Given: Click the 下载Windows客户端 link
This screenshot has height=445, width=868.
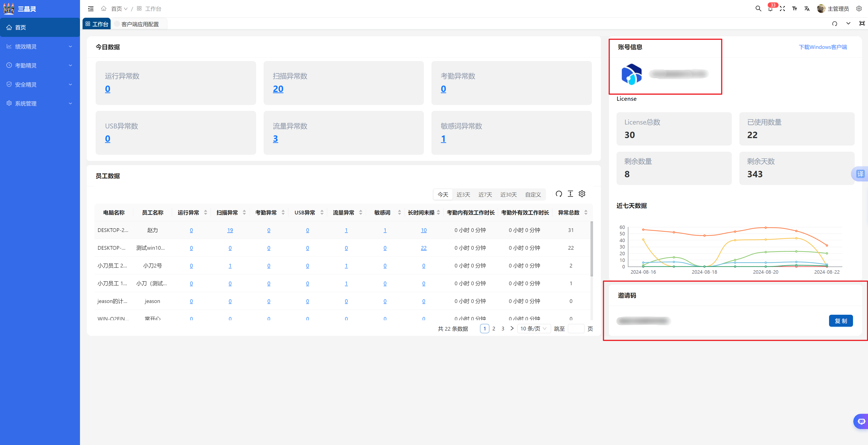Looking at the screenshot, I should (823, 47).
